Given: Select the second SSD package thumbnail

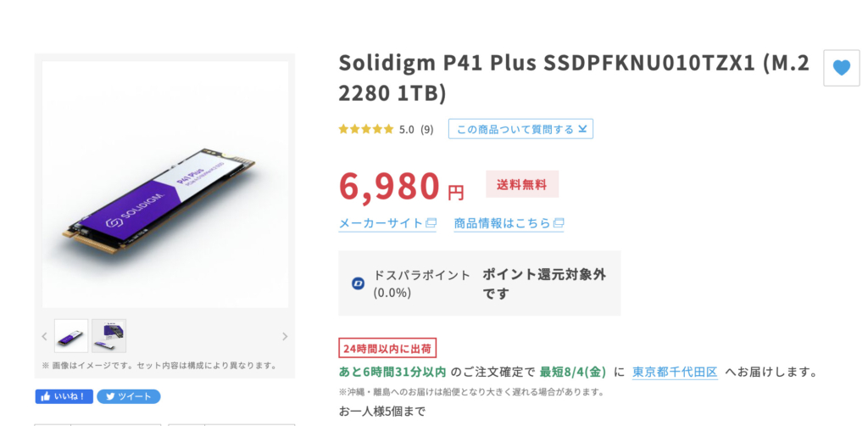Looking at the screenshot, I should pyautogui.click(x=109, y=336).
